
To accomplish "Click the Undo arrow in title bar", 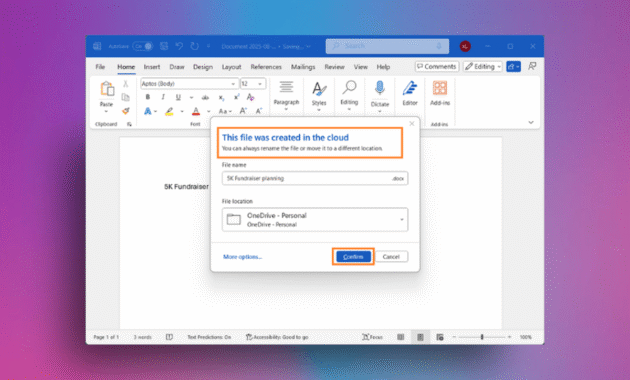I will (x=179, y=46).
